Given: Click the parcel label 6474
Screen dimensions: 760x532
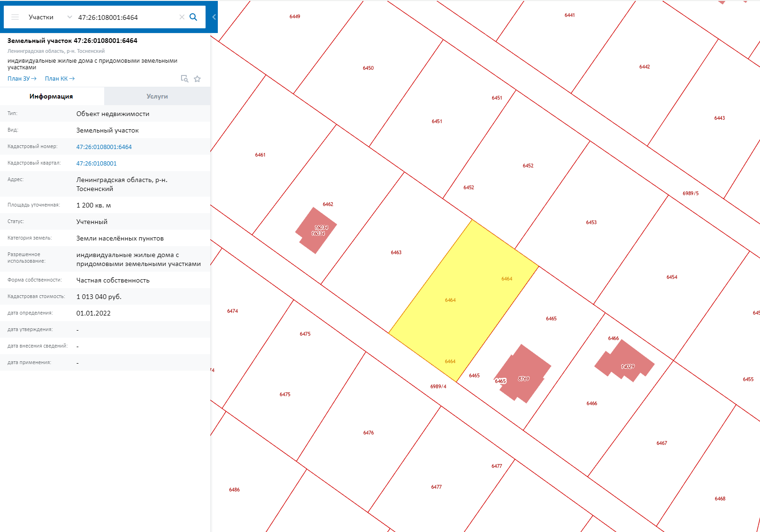Looking at the screenshot, I should click(232, 311).
